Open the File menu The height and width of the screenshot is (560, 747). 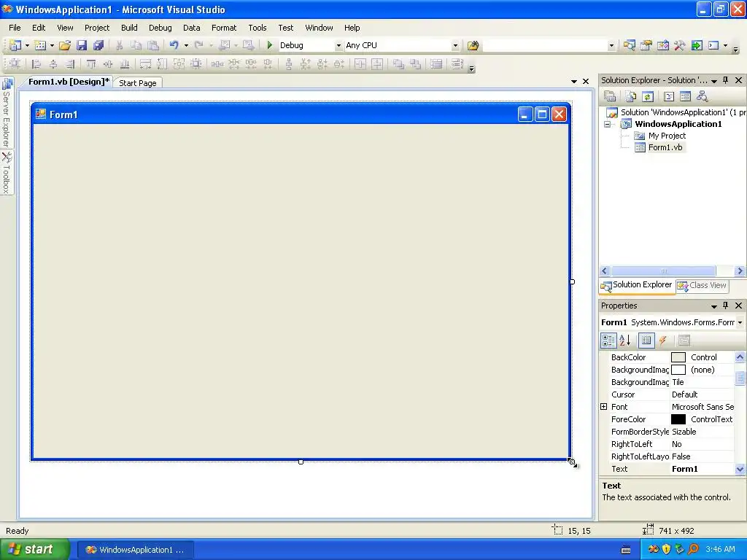pyautogui.click(x=15, y=28)
